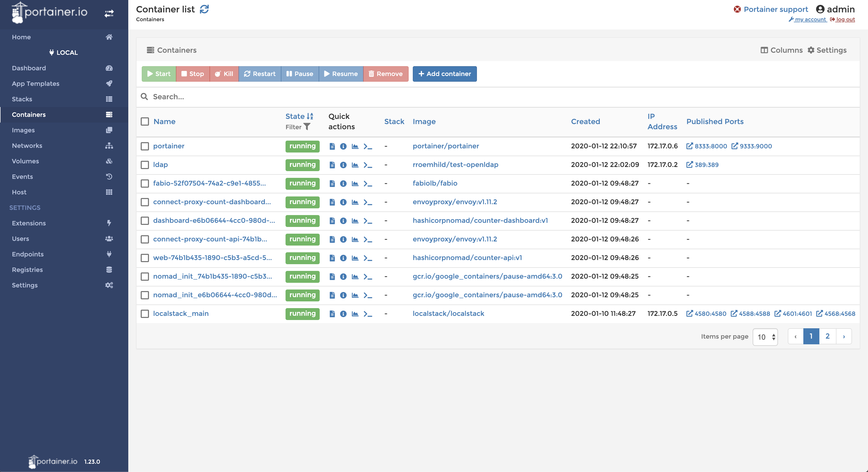Check the portainer container checkbox
Viewport: 868px width, 472px height.
(145, 146)
